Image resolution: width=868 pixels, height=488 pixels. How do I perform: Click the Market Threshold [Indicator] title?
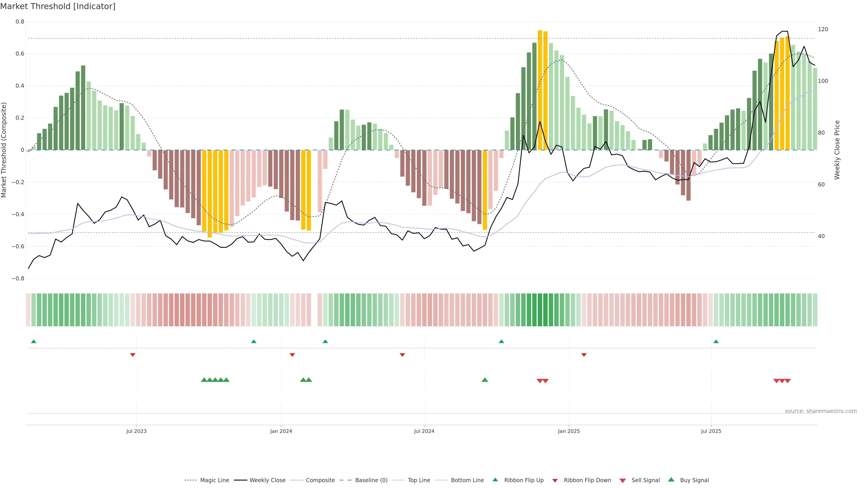[x=58, y=6]
